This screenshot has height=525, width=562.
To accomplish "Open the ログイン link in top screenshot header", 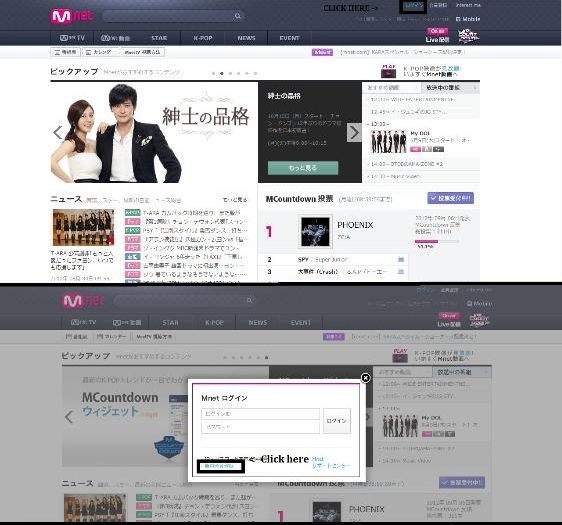I will pyautogui.click(x=413, y=5).
